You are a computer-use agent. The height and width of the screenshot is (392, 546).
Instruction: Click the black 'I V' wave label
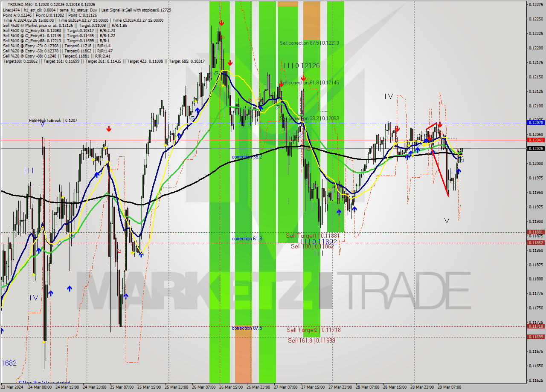(x=389, y=97)
